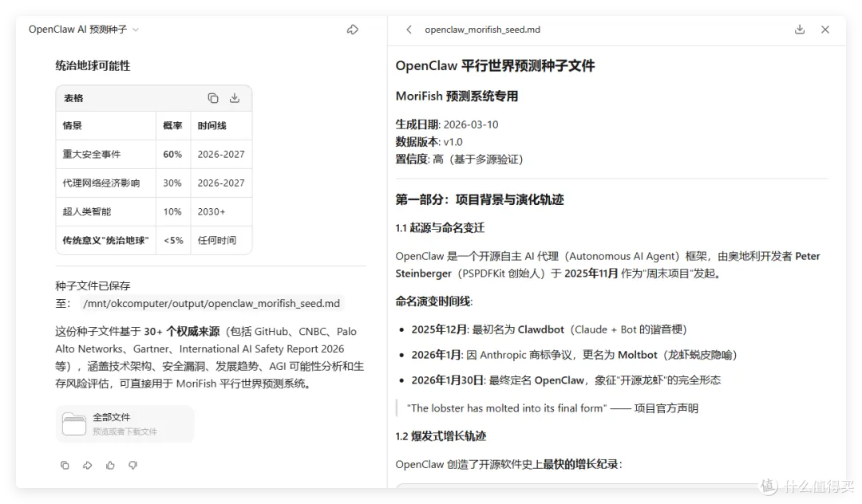Select the <5% probability cell
Viewport: 862px width, 504px height.
pos(173,240)
